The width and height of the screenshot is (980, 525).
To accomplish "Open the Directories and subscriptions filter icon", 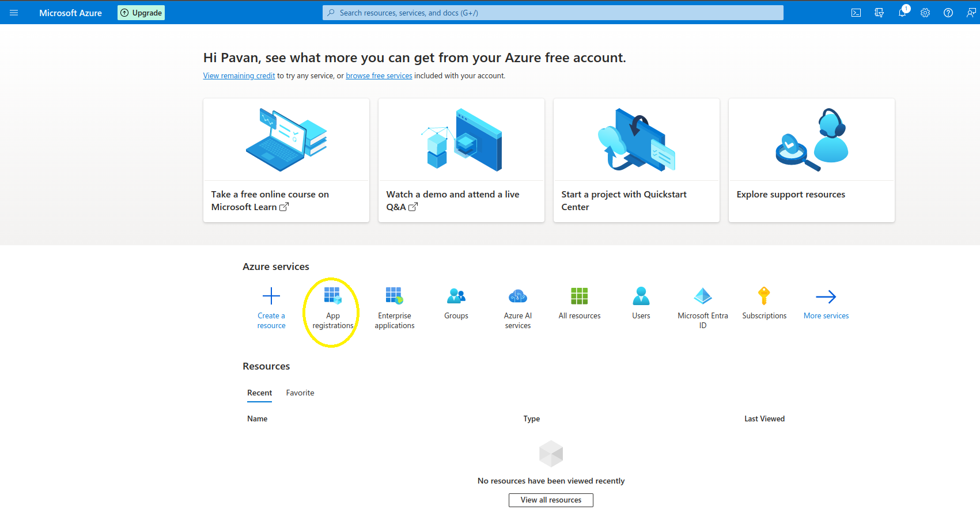I will pyautogui.click(x=879, y=13).
